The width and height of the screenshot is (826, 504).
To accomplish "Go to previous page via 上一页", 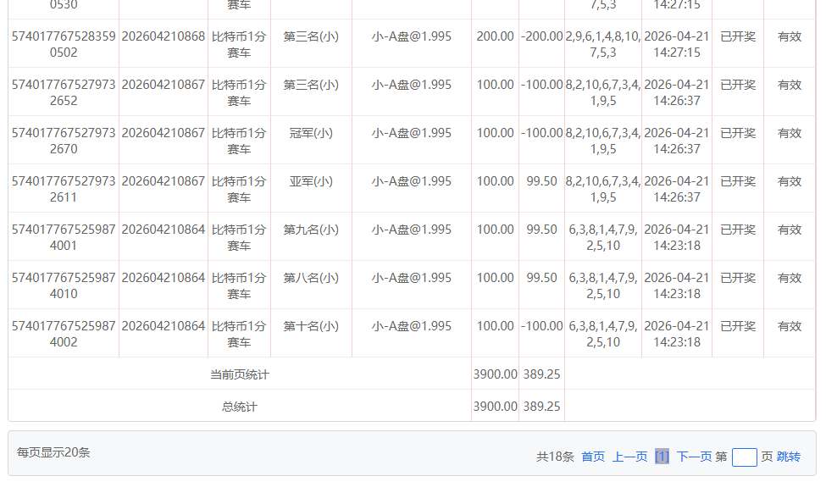I will [629, 457].
